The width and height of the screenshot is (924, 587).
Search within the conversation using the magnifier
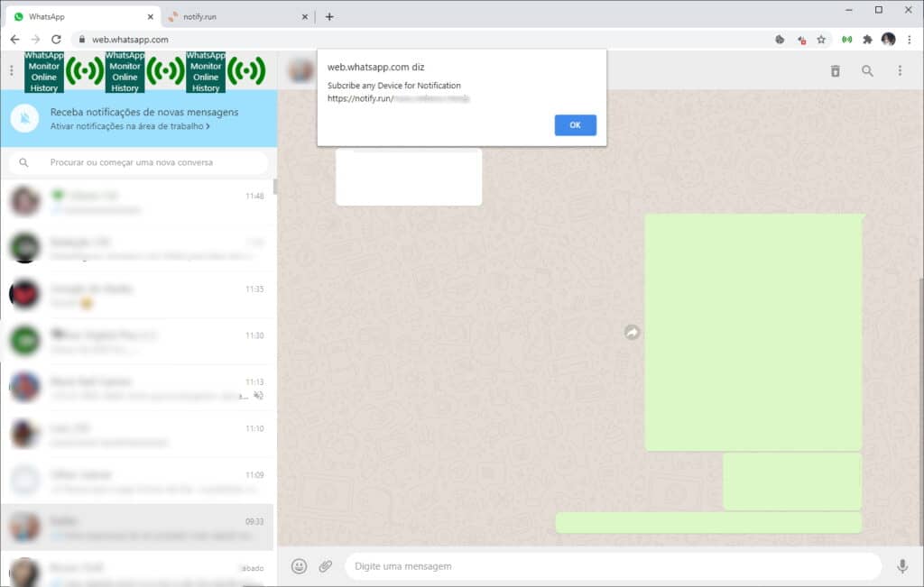pos(867,71)
